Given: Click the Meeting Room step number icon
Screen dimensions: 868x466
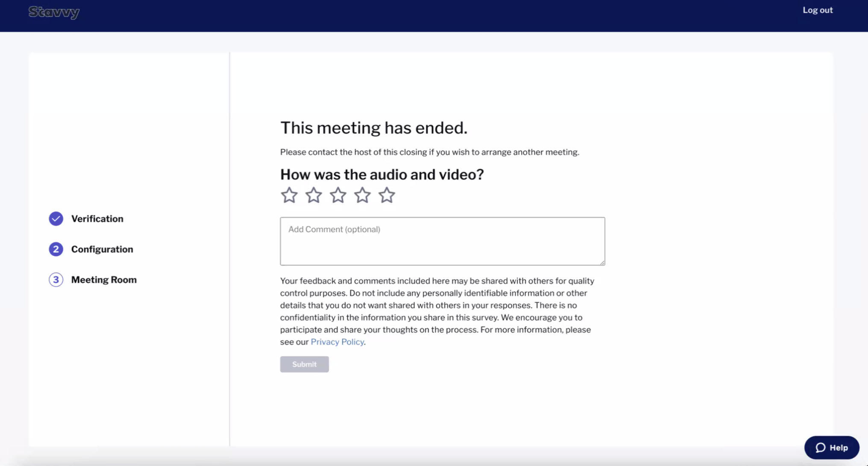Looking at the screenshot, I should pyautogui.click(x=56, y=280).
